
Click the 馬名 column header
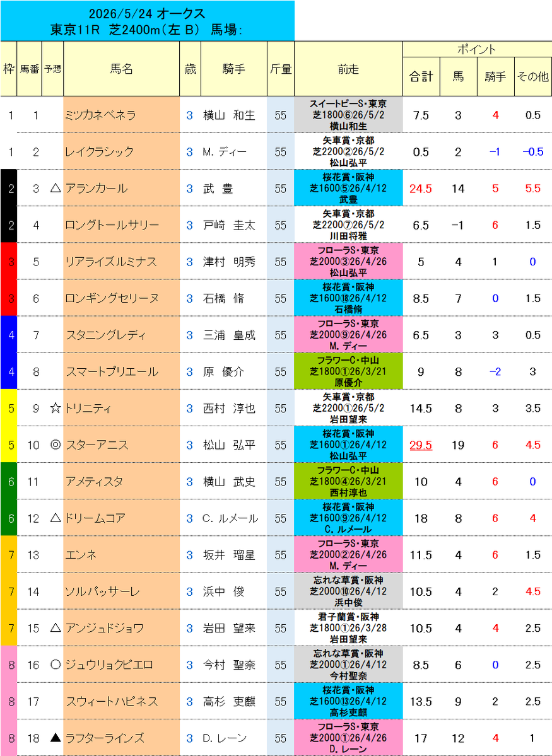tap(122, 69)
